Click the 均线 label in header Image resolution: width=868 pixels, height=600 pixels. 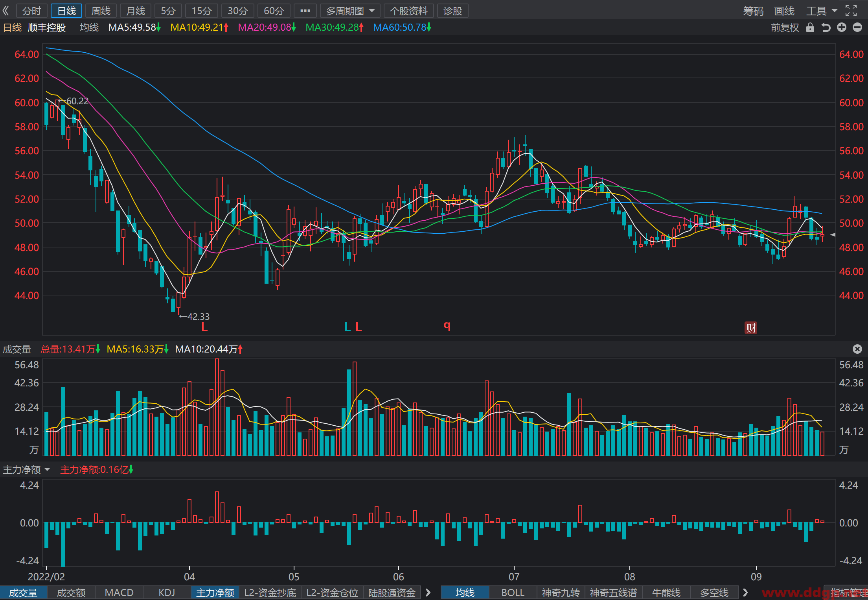click(89, 27)
